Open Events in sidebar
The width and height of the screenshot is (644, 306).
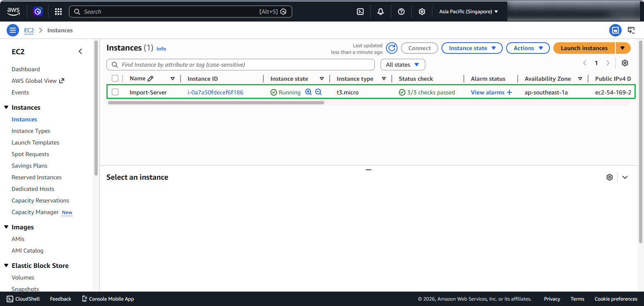[x=20, y=92]
